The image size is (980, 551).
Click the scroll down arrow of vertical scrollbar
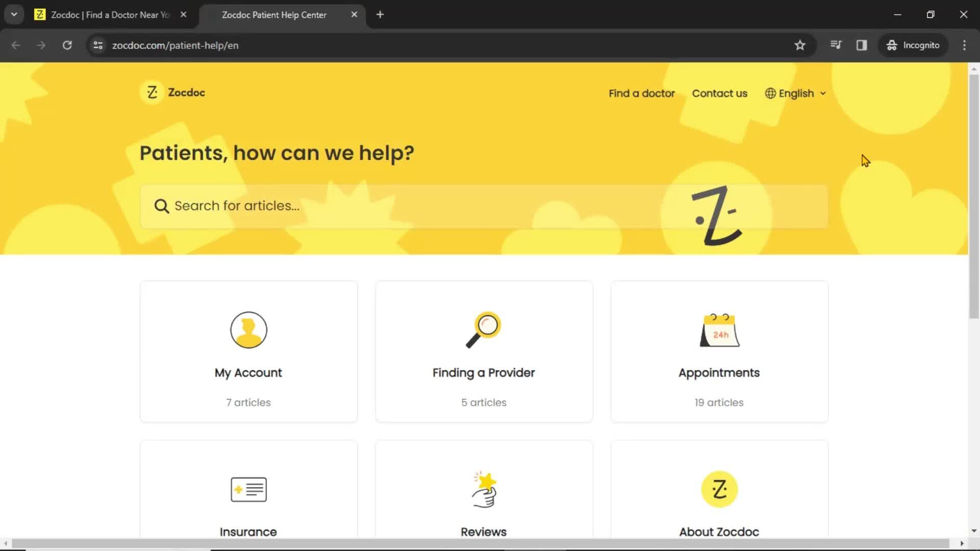coord(974,531)
